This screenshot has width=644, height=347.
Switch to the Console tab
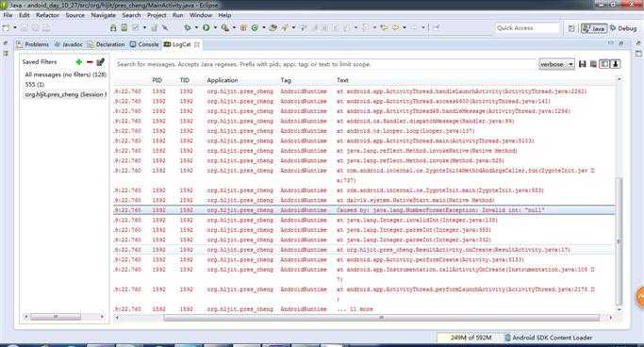(x=144, y=44)
